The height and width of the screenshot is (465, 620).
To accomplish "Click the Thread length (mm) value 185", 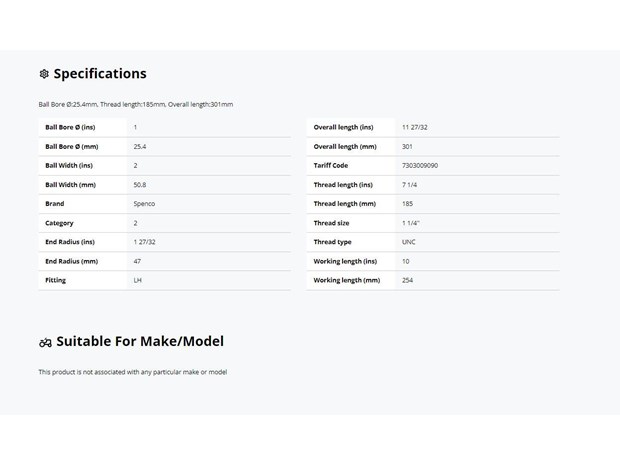I will (x=407, y=204).
